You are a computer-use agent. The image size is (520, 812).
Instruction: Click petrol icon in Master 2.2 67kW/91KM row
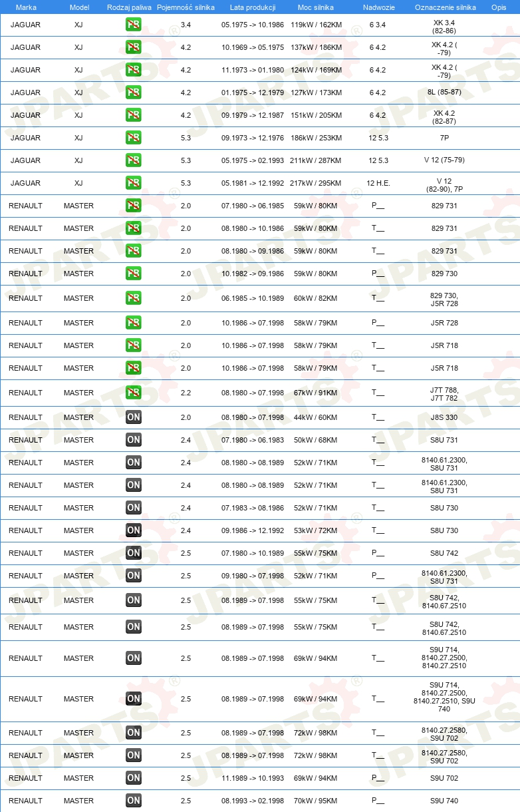point(134,393)
